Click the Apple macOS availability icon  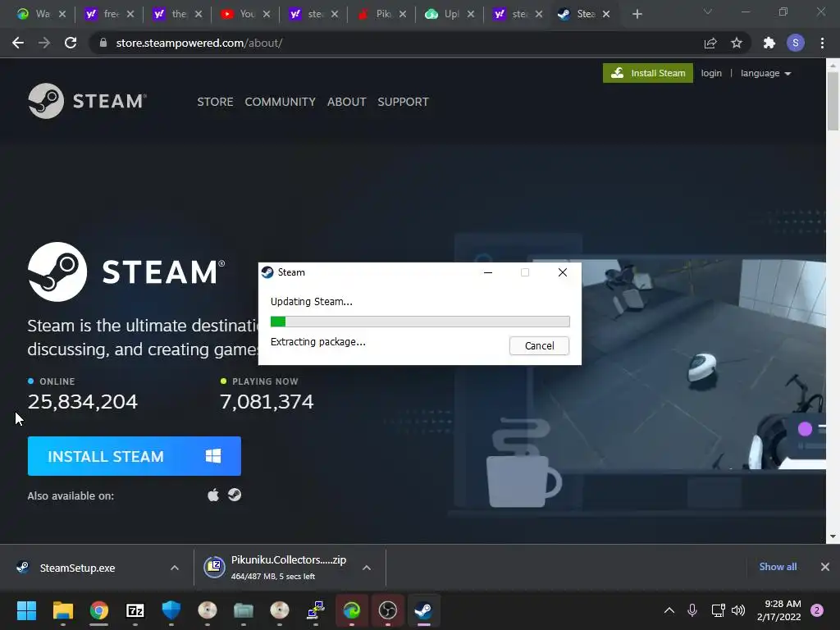click(213, 495)
